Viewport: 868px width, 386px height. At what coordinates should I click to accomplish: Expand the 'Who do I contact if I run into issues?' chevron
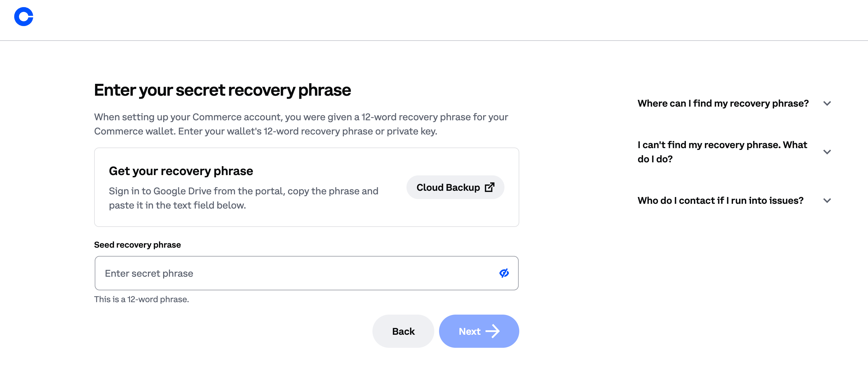[827, 201]
